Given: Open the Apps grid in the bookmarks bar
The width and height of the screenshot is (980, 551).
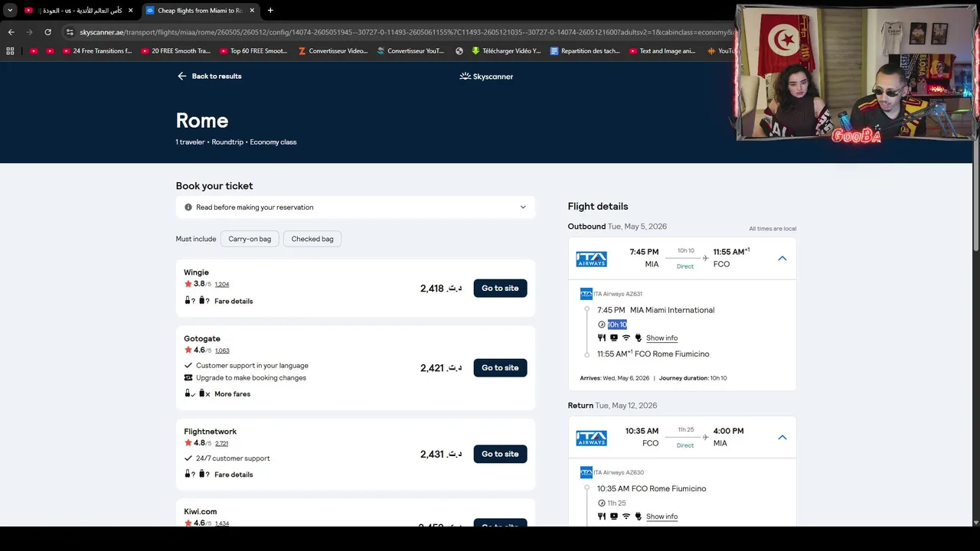Looking at the screenshot, I should point(10,51).
